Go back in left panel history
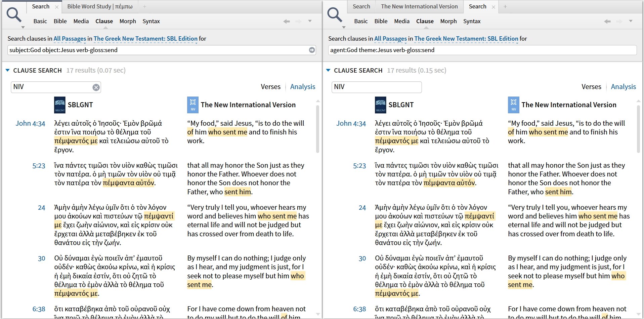The image size is (644, 319). (287, 21)
